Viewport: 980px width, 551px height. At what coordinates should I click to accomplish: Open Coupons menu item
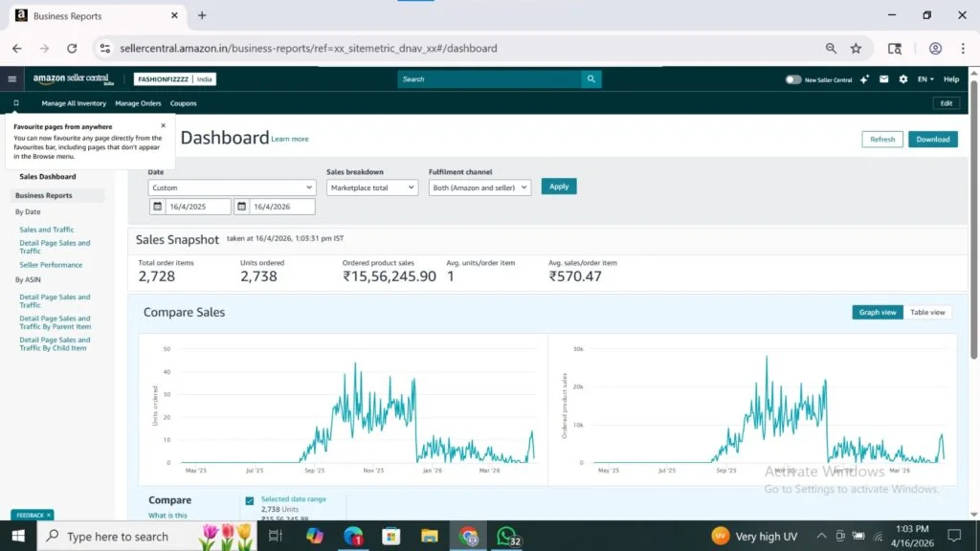tap(183, 103)
